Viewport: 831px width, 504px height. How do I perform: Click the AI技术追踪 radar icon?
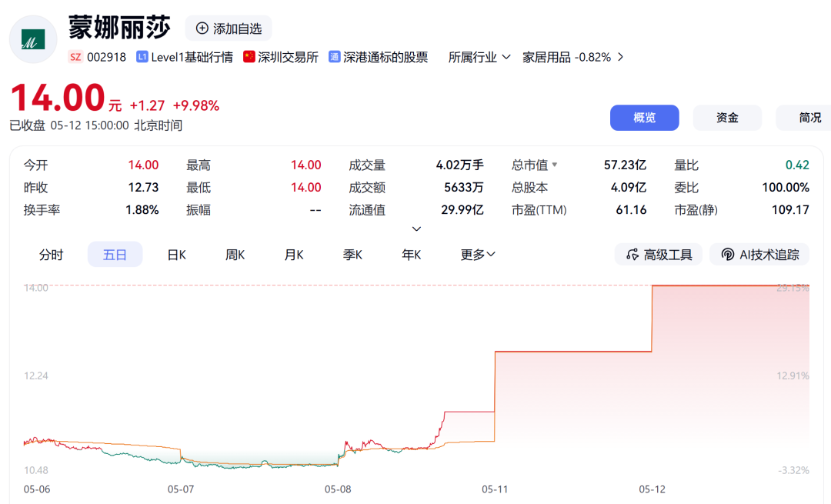coord(728,255)
